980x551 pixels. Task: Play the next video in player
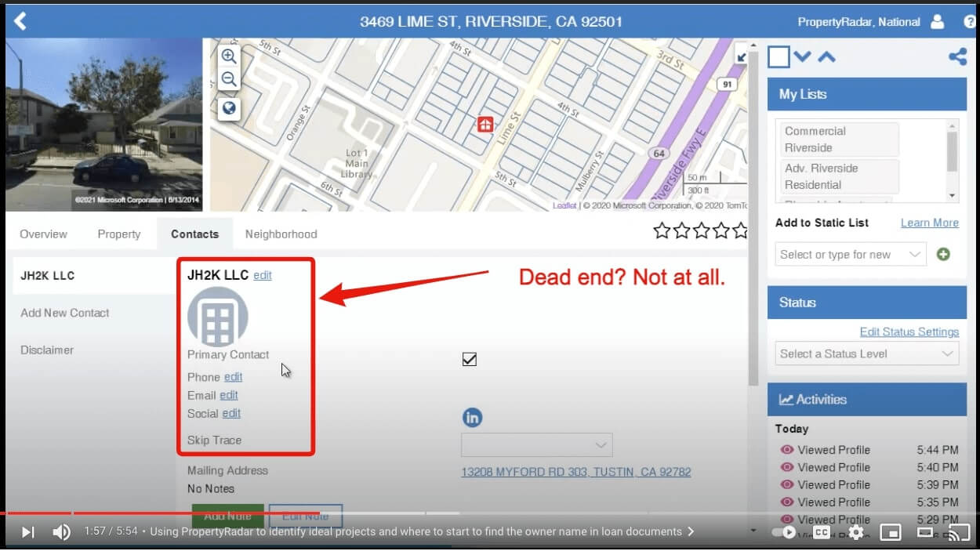coord(27,532)
